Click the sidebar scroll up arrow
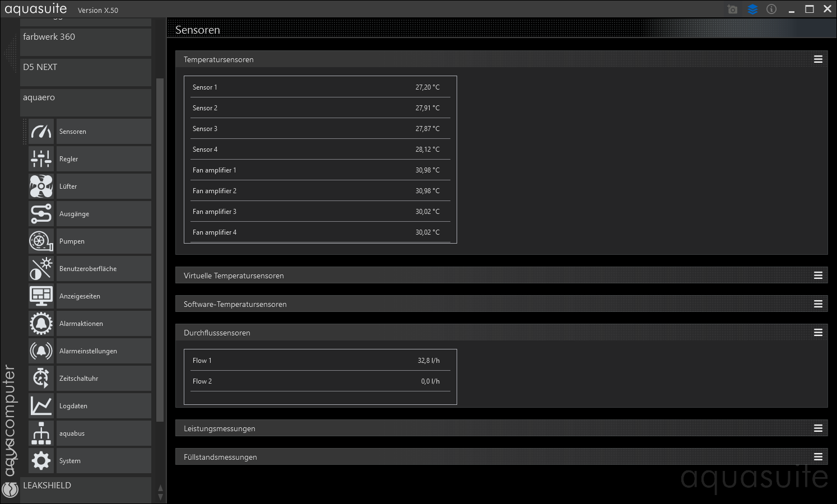 click(x=160, y=488)
